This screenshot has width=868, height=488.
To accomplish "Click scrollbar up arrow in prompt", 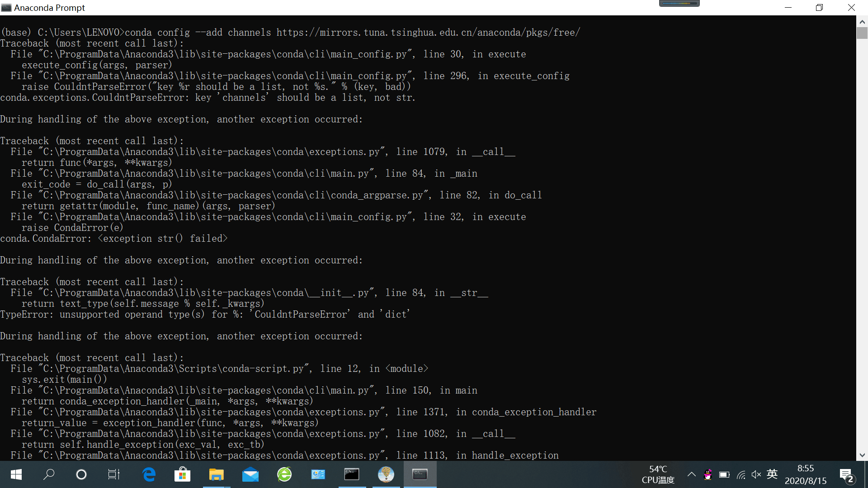I will [x=862, y=21].
